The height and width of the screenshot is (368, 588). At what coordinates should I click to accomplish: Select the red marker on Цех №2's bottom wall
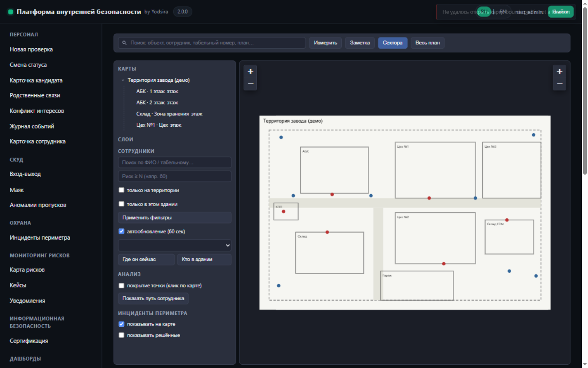click(444, 264)
